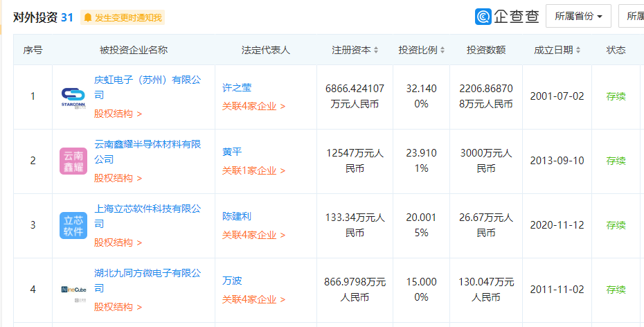The height and width of the screenshot is (327, 644).
Task: Click the Starconn company logo
Action: coord(73,97)
